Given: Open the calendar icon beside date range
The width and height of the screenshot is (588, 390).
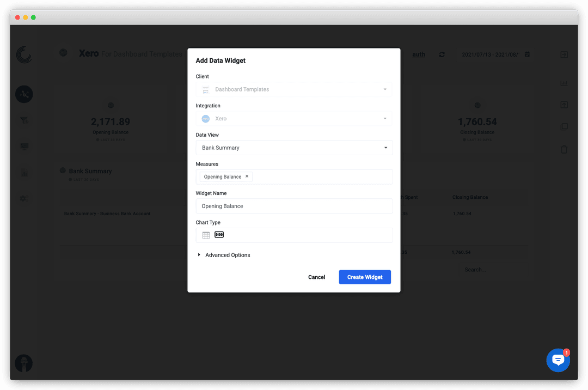Looking at the screenshot, I should pos(527,54).
